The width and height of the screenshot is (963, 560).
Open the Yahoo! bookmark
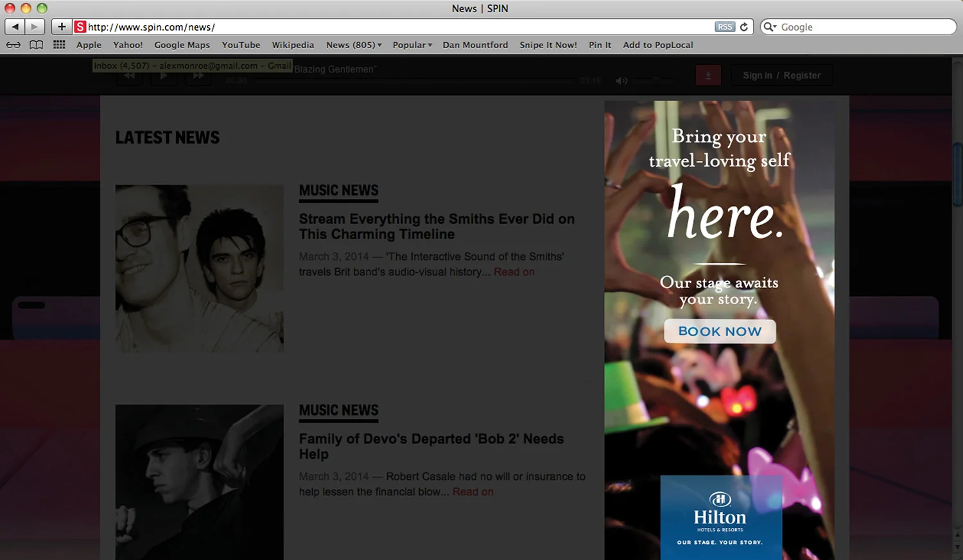point(128,45)
